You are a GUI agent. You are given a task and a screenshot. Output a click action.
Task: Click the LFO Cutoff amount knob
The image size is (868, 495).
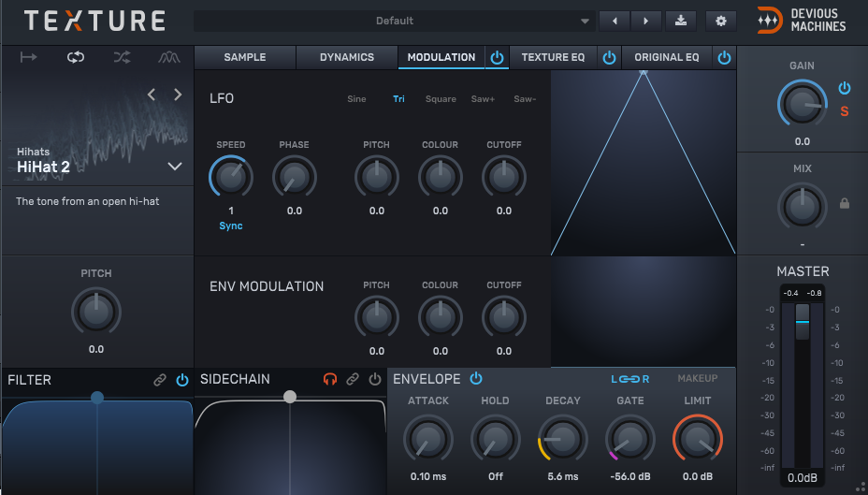(504, 177)
